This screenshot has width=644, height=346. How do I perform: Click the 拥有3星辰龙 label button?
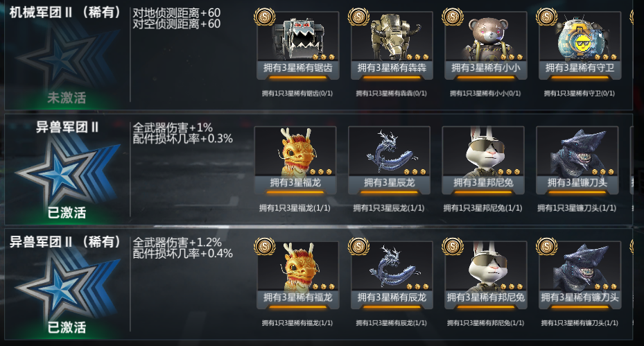pos(389,182)
